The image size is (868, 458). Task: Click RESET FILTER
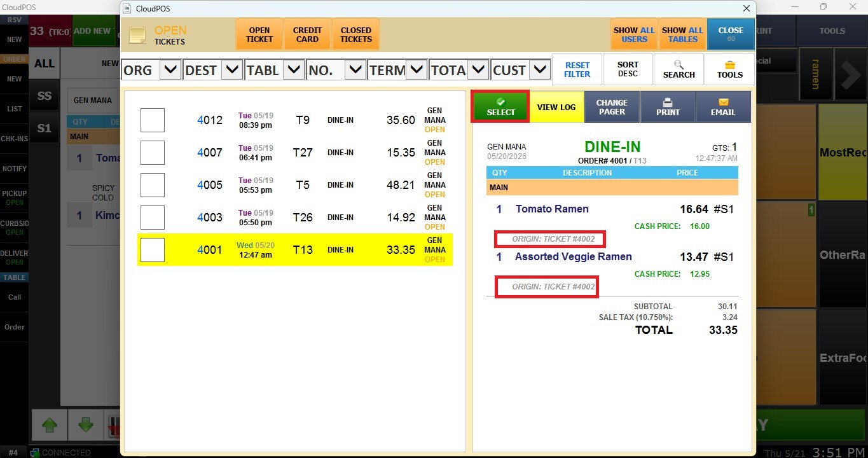577,69
